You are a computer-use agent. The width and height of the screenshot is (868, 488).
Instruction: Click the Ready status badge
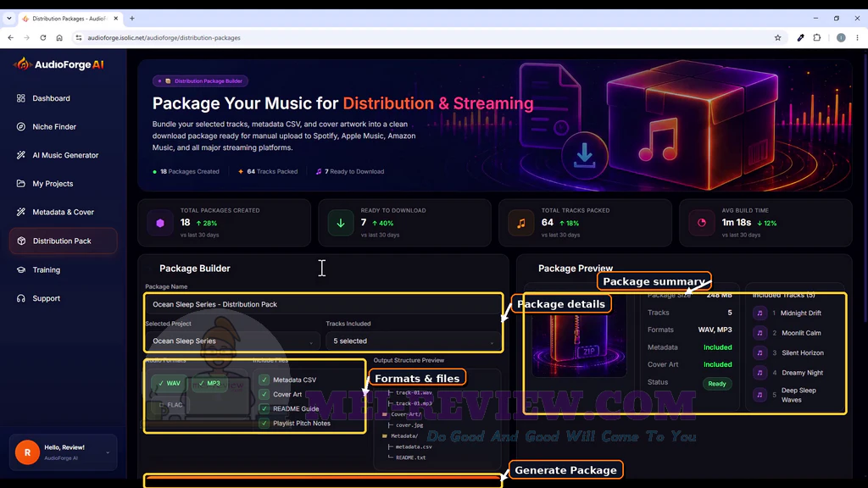coord(717,384)
